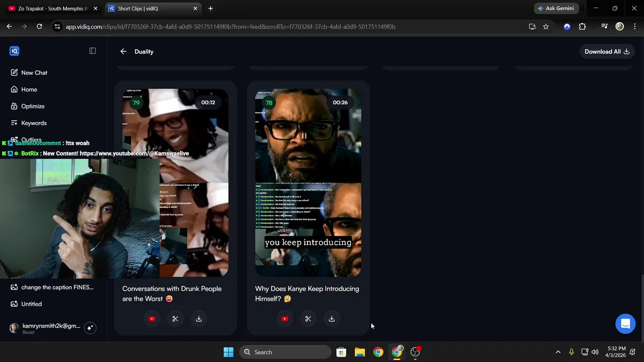Publish the Drunk People clip to YouTube
This screenshot has width=644, height=362.
coord(152,319)
